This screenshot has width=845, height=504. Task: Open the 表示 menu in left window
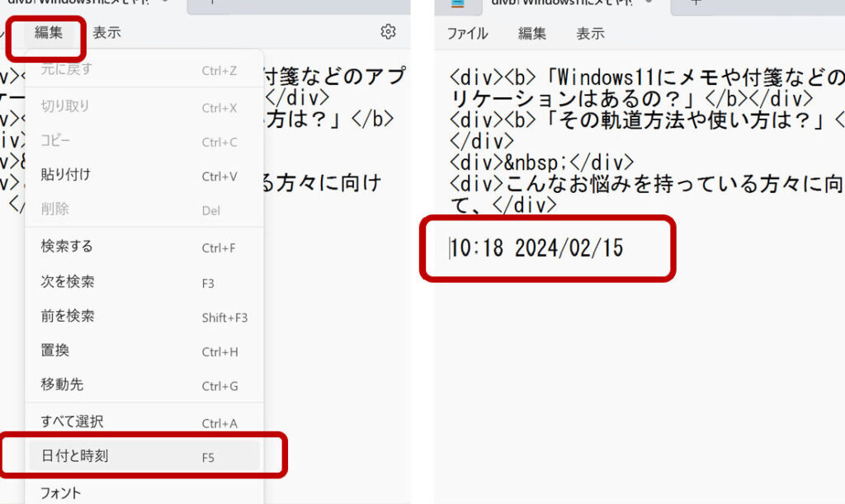106,34
